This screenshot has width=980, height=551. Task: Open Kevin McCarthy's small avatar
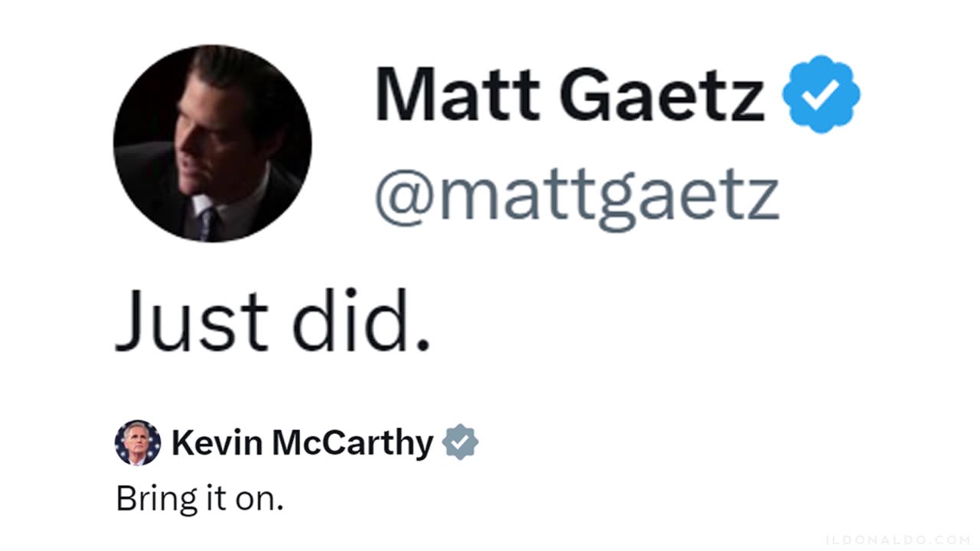pyautogui.click(x=138, y=443)
